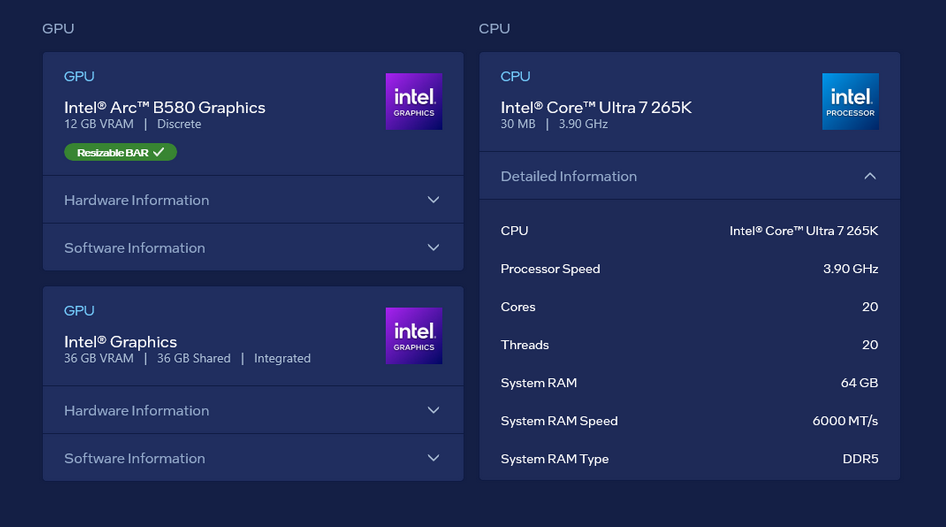Click the GPU section heading
Viewport: 946px width, 527px height.
[x=58, y=28]
